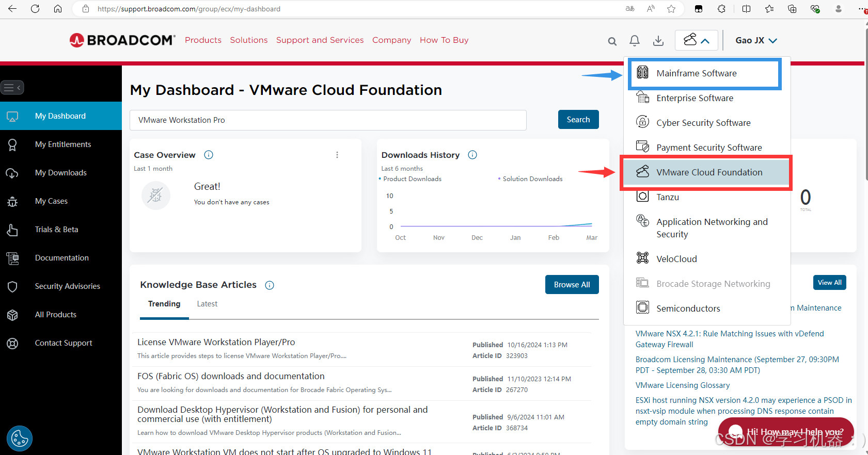Click the Security Advisories shield icon
The image size is (868, 455).
pos(12,287)
